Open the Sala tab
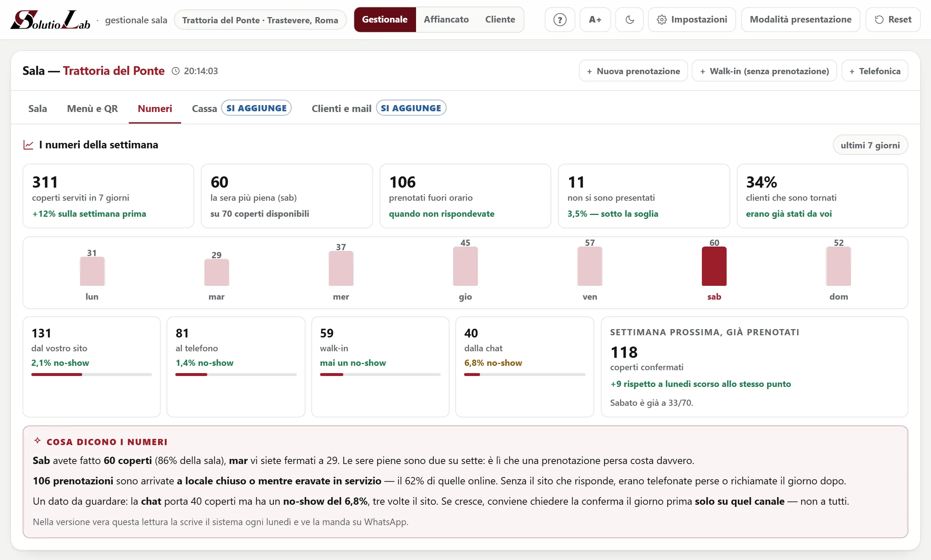 pos(38,109)
